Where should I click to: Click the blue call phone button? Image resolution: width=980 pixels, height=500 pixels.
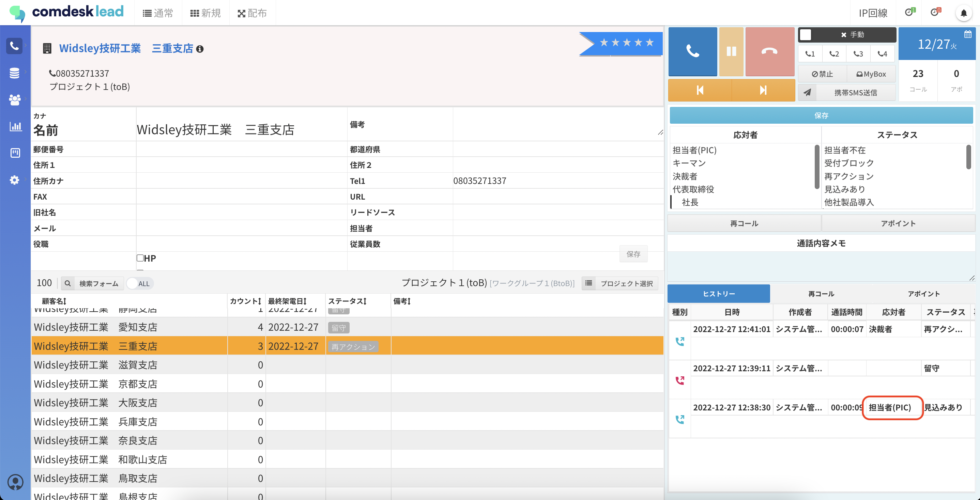tap(692, 51)
